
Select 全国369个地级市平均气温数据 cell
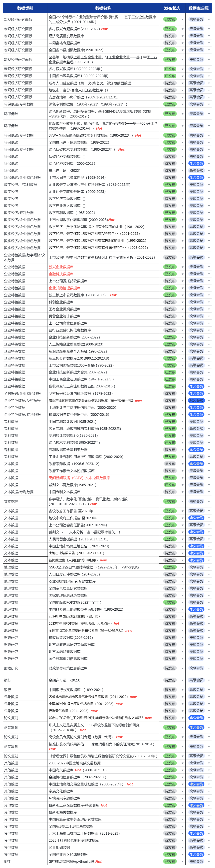click(103, 704)
